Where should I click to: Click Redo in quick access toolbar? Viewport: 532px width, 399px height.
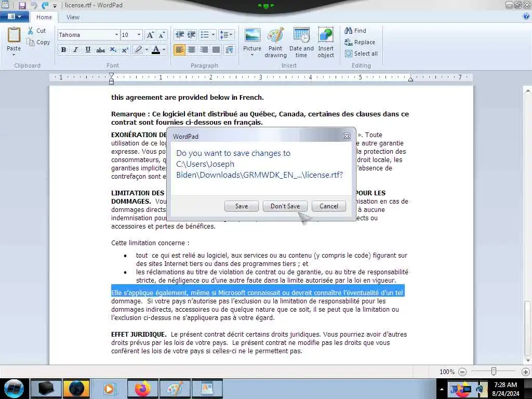(45, 5)
